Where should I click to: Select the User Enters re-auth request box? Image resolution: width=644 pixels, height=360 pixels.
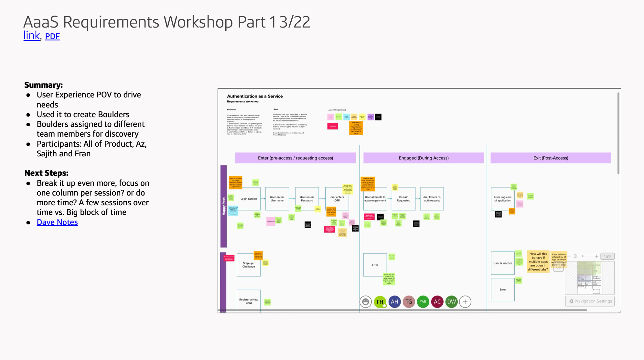(432, 199)
